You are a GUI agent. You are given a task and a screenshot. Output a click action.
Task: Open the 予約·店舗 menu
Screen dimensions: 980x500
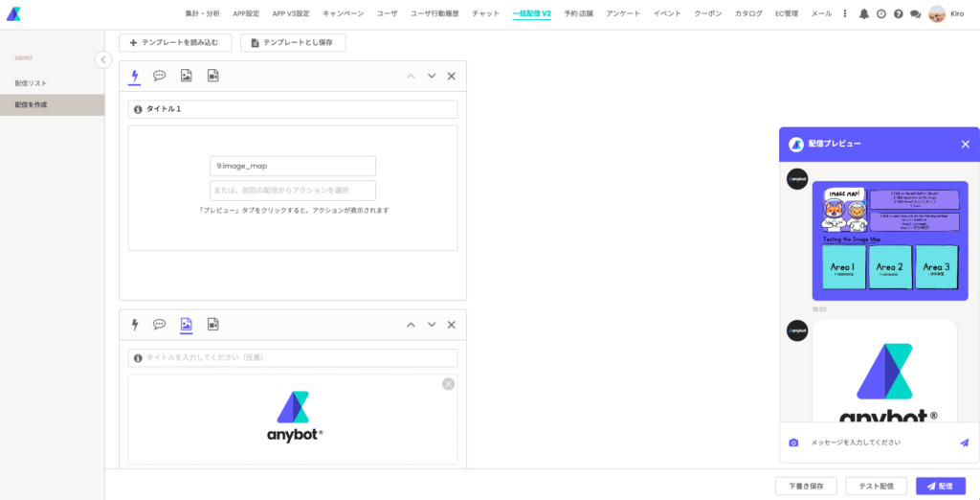(578, 14)
